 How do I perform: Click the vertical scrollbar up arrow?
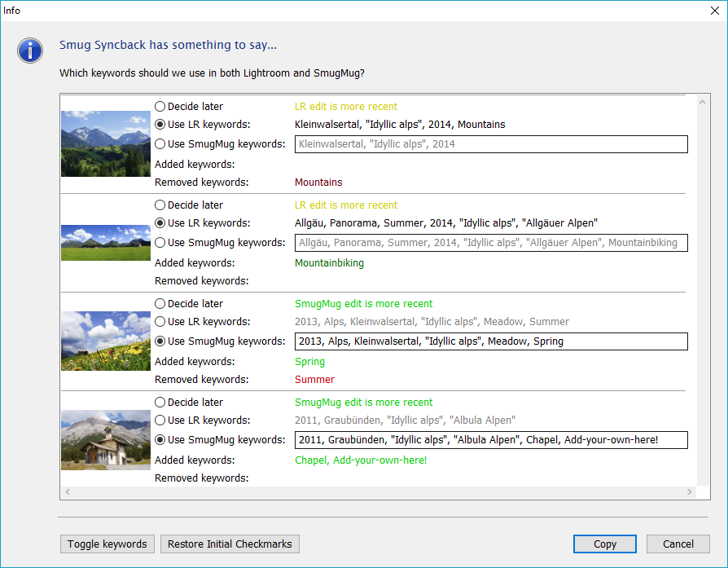(703, 102)
